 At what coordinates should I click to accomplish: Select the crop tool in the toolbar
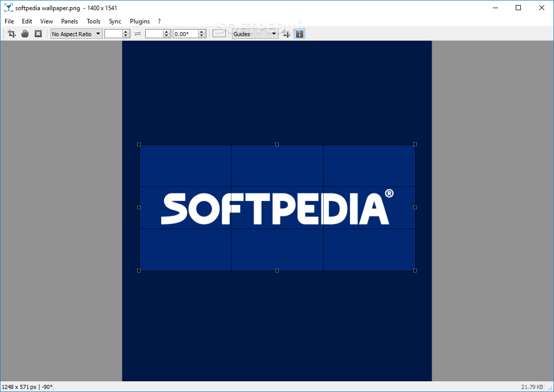(x=12, y=34)
